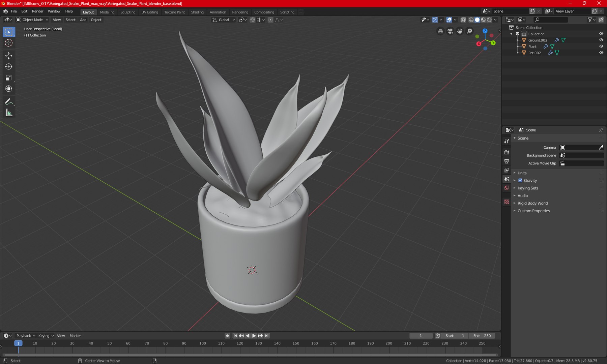Play the animation forward

254,336
